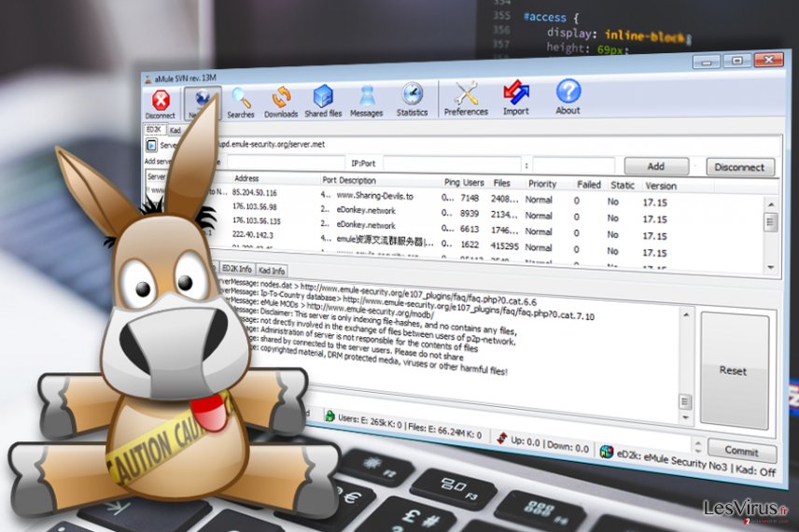
Task: Sort by Port Description column header
Action: 349,180
